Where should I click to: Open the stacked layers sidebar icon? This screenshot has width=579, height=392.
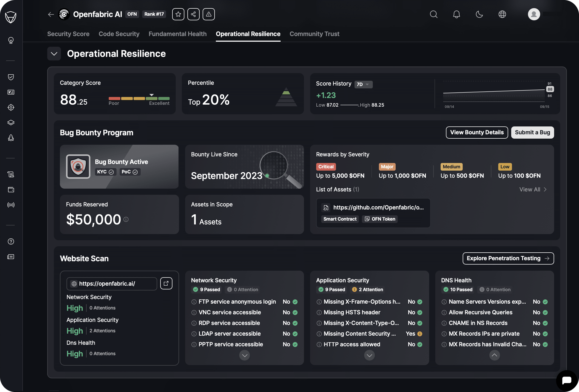coord(11,123)
